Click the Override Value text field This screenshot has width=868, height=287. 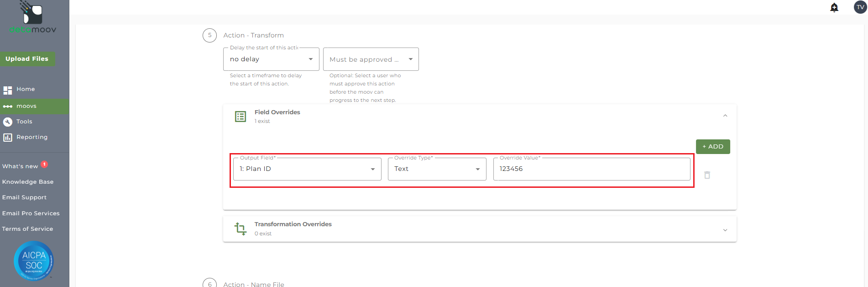coord(591,169)
